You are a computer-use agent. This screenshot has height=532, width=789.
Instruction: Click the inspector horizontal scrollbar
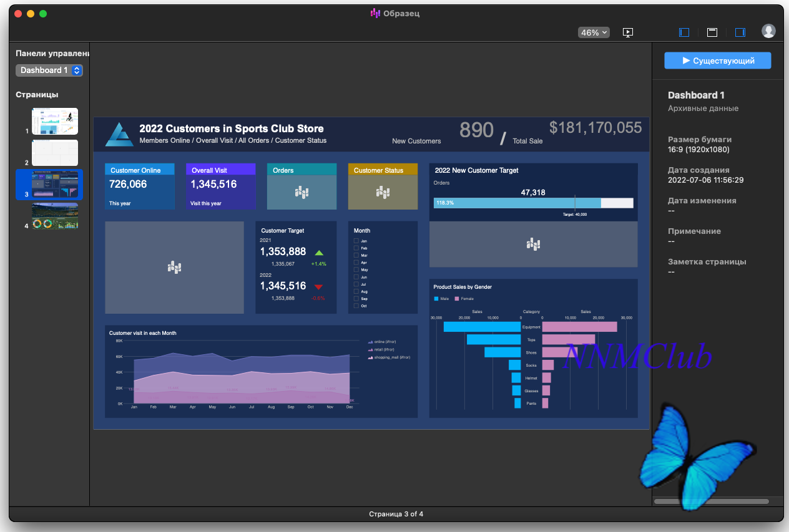(711, 501)
